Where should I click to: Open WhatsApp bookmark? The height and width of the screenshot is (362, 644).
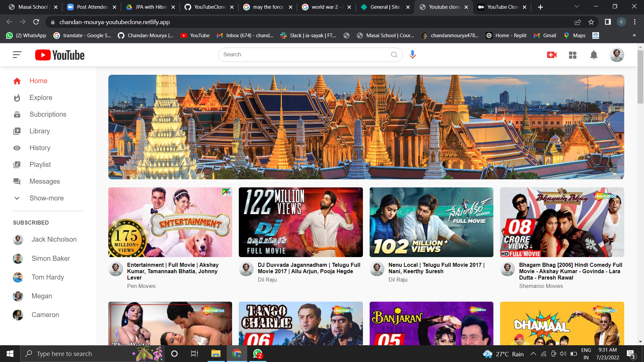coord(26,35)
